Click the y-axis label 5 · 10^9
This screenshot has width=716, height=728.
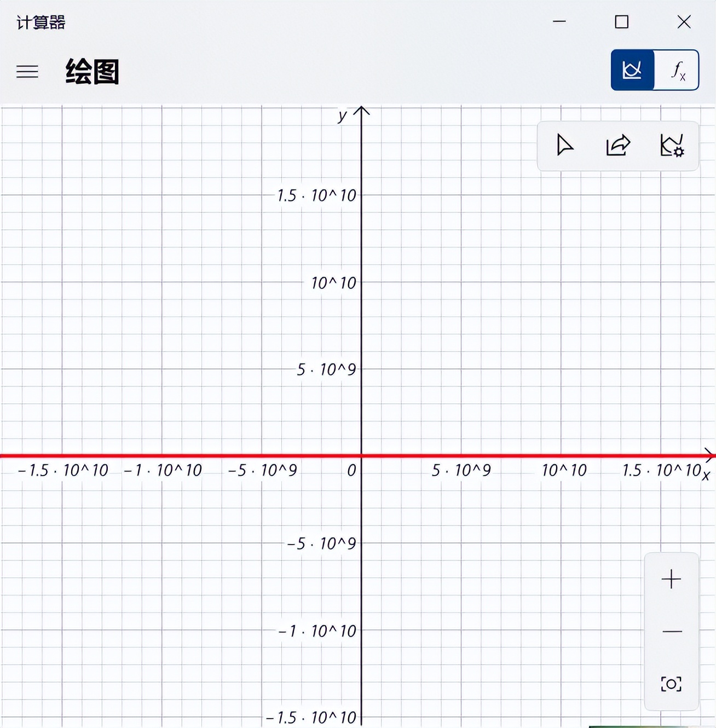(x=326, y=369)
